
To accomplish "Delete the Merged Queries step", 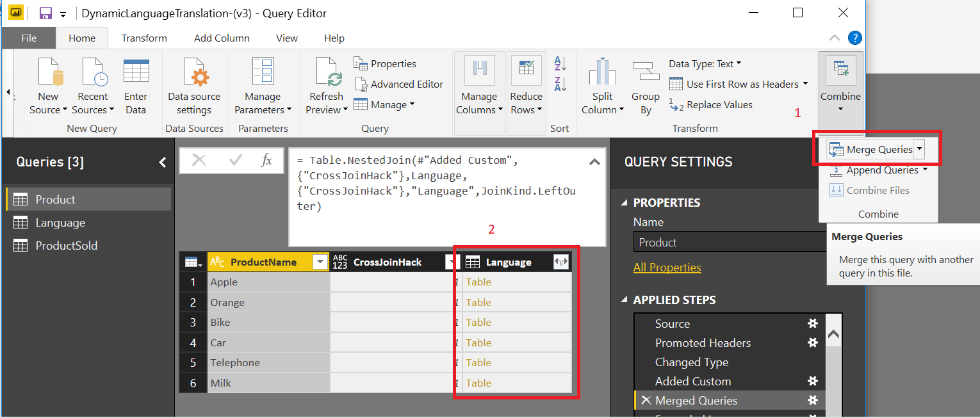I will 646,400.
